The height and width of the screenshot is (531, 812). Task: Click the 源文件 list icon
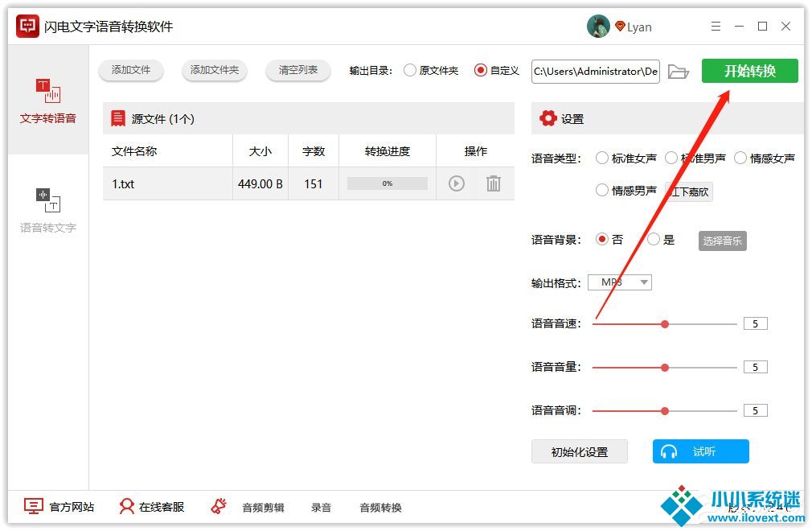[118, 118]
